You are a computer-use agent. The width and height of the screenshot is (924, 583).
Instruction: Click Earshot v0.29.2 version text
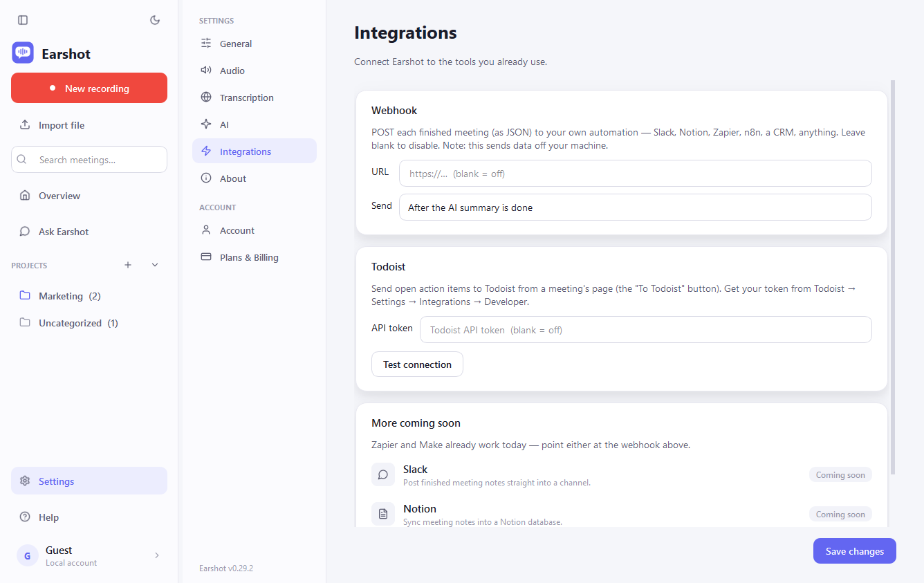(x=226, y=568)
